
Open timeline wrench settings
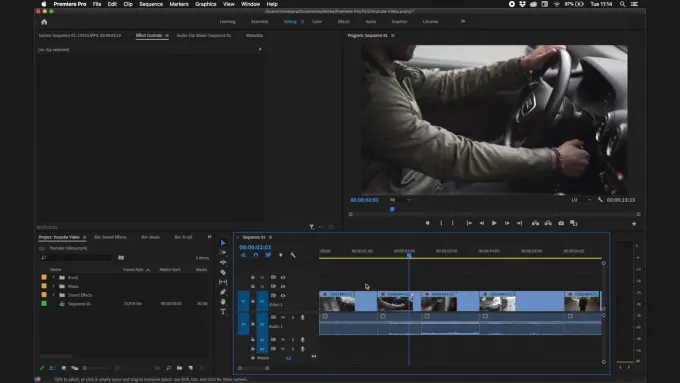click(x=293, y=255)
